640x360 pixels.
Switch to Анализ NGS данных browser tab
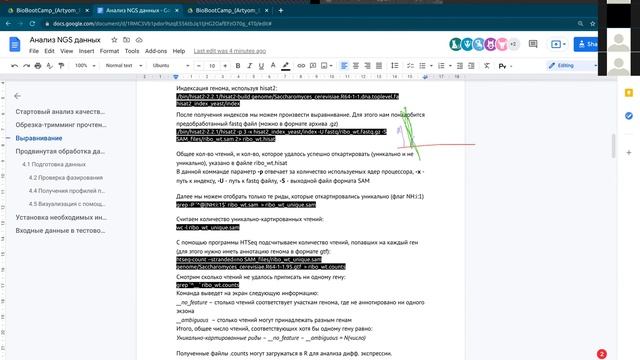(x=138, y=10)
